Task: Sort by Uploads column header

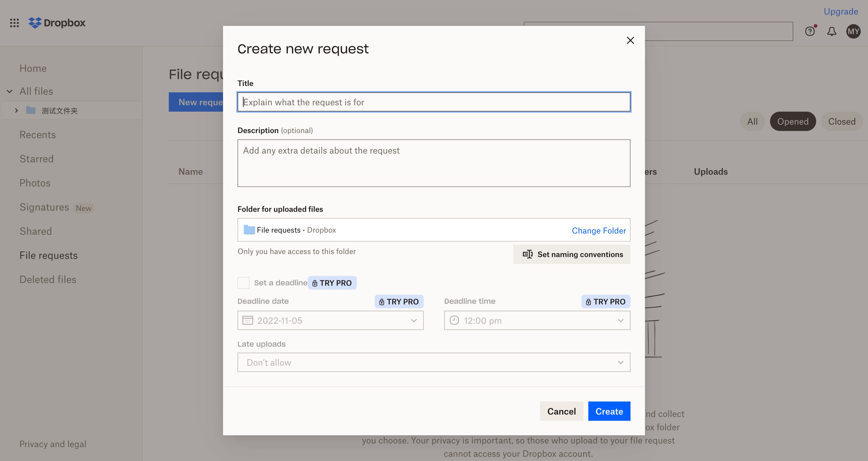Action: pos(711,172)
